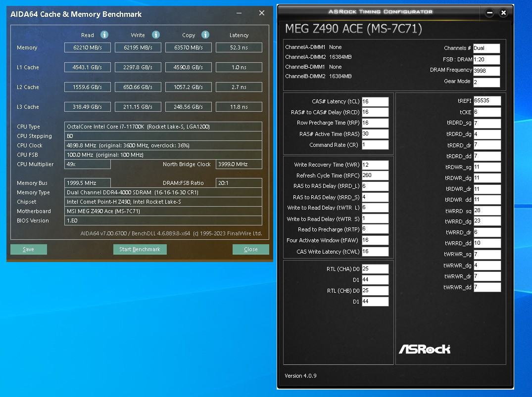Click the Memory Read 62210 MB/s field
This screenshot has width=532, height=397.
click(88, 47)
